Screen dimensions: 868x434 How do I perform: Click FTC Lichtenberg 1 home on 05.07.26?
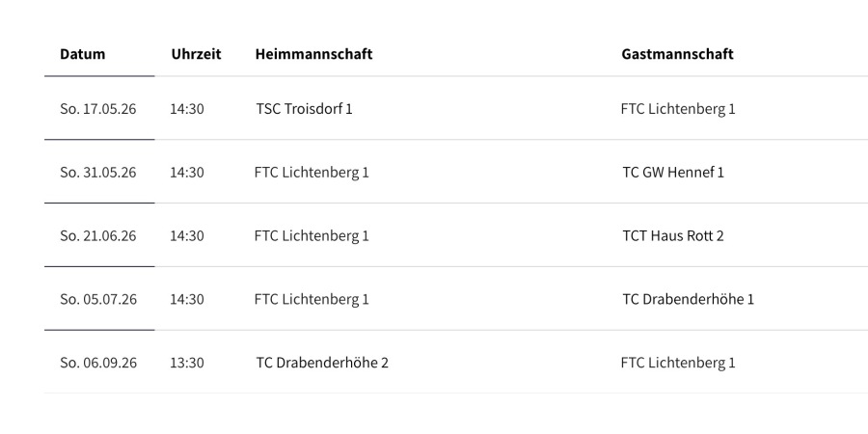click(312, 299)
